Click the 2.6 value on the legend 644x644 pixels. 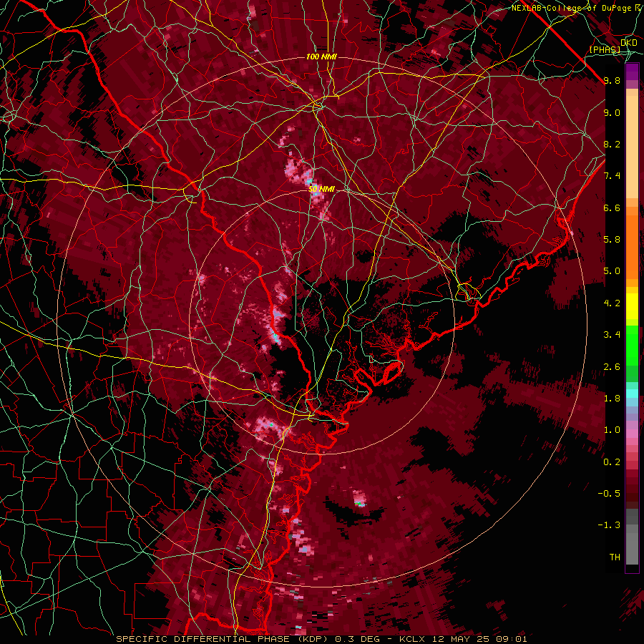click(x=612, y=367)
